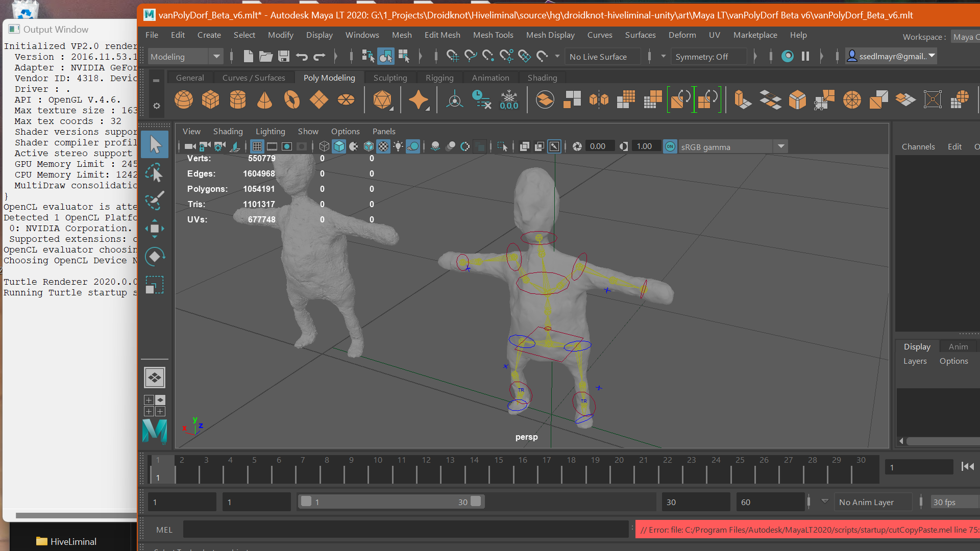Screen dimensions: 980x551
Task: Click the Save scene icon
Action: pyautogui.click(x=284, y=57)
